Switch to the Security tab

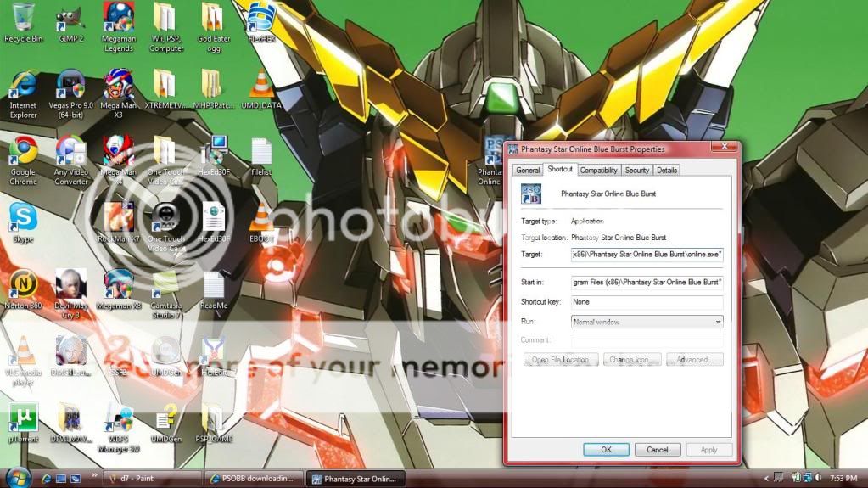[636, 170]
